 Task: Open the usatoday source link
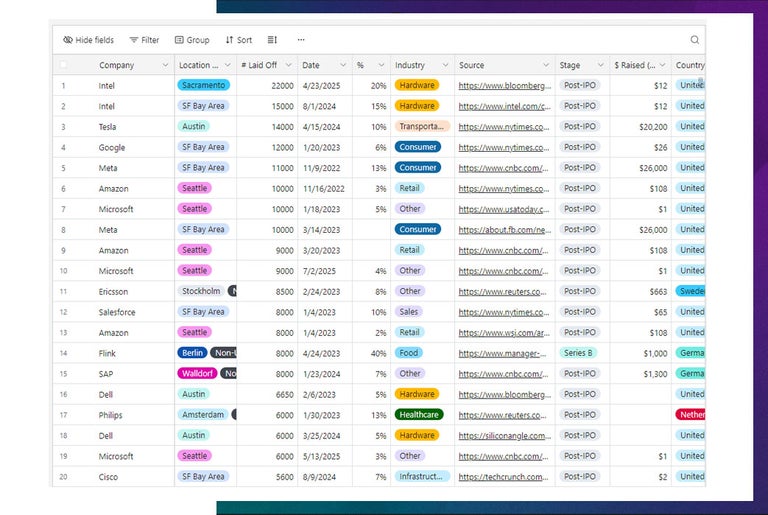504,209
